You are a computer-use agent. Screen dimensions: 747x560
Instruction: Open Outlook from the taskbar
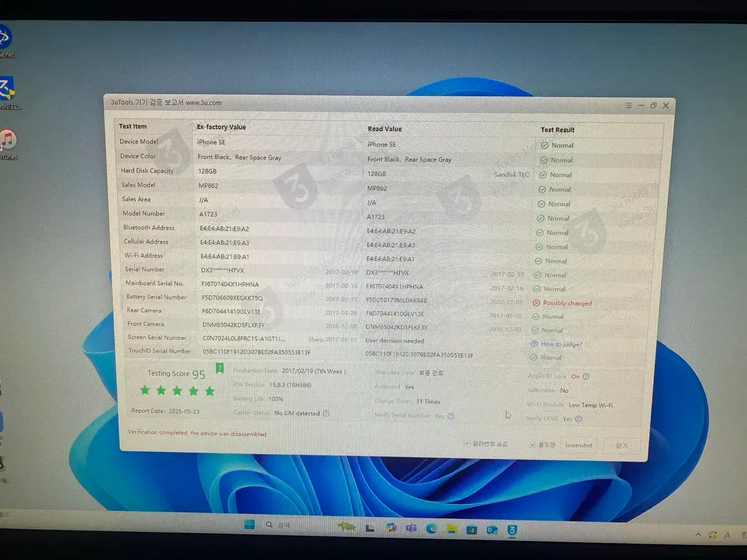[x=492, y=530]
